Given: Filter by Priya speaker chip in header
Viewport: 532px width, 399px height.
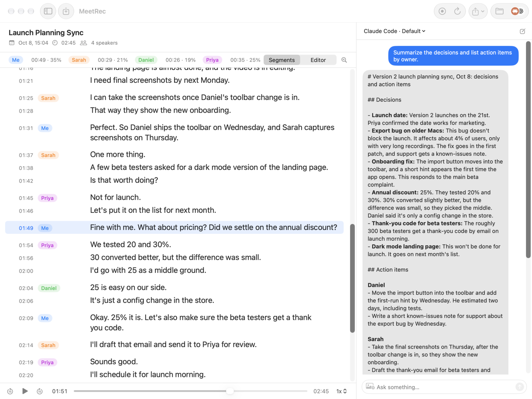Looking at the screenshot, I should (x=212, y=60).
